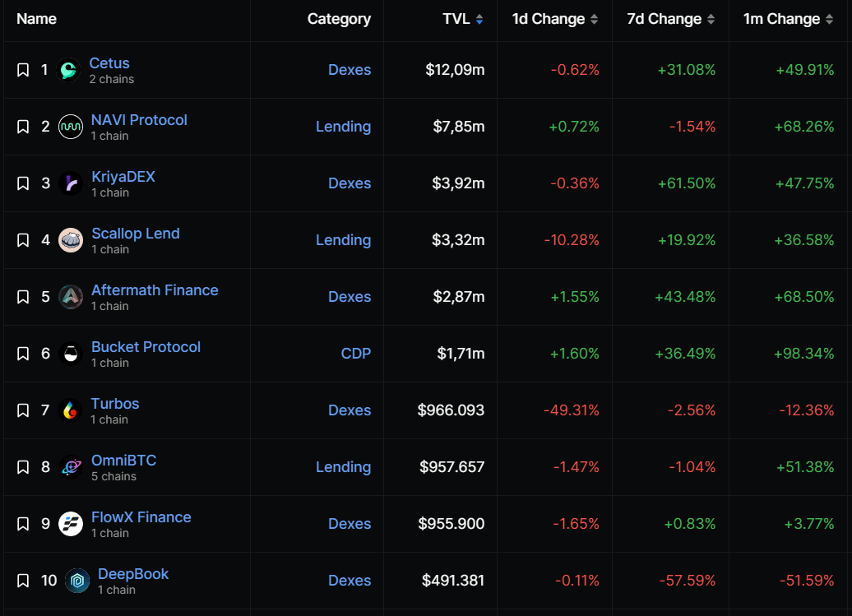Viewport: 852px width, 616px height.
Task: Click the NAVI Protocol logo icon
Action: 71,127
